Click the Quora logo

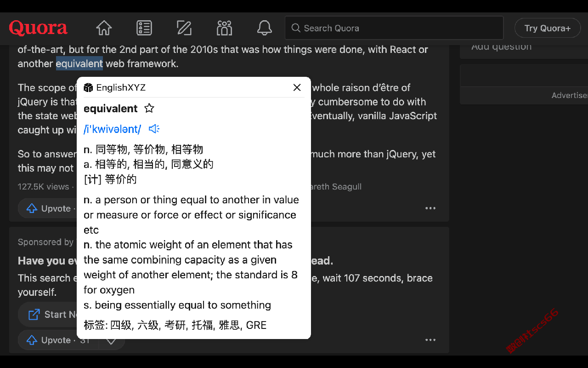click(38, 28)
